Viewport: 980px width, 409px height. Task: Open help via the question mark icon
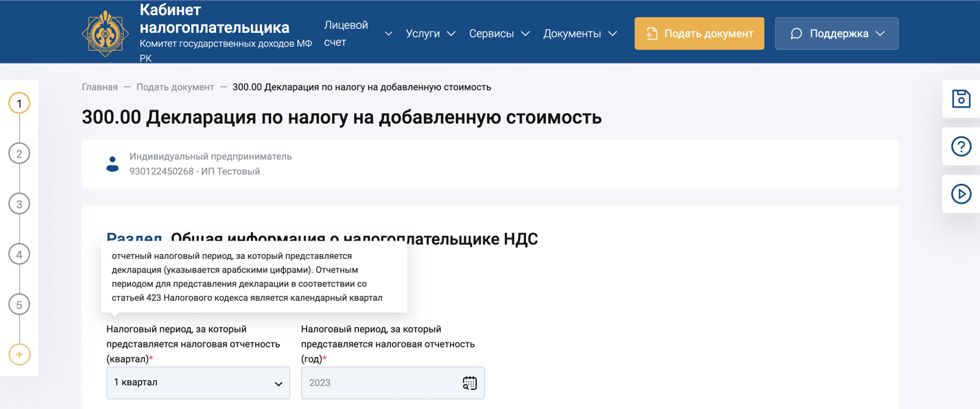tap(961, 147)
